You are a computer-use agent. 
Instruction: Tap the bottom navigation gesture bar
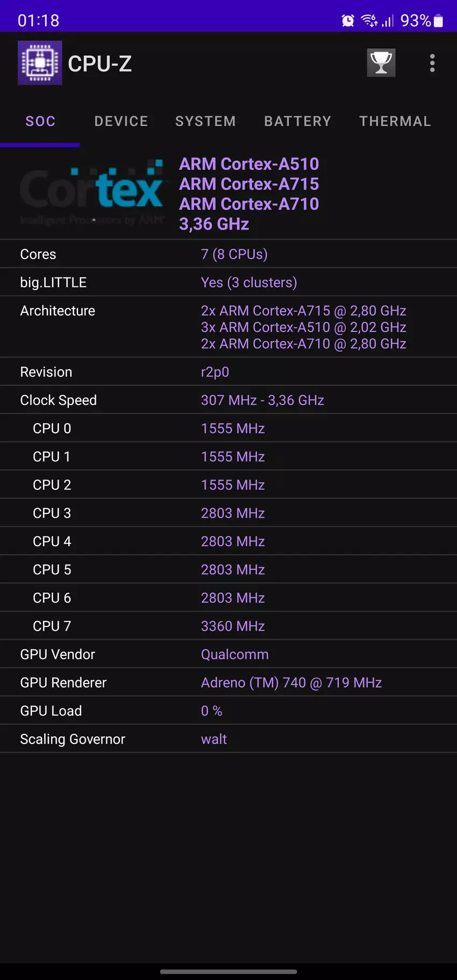coord(228,971)
